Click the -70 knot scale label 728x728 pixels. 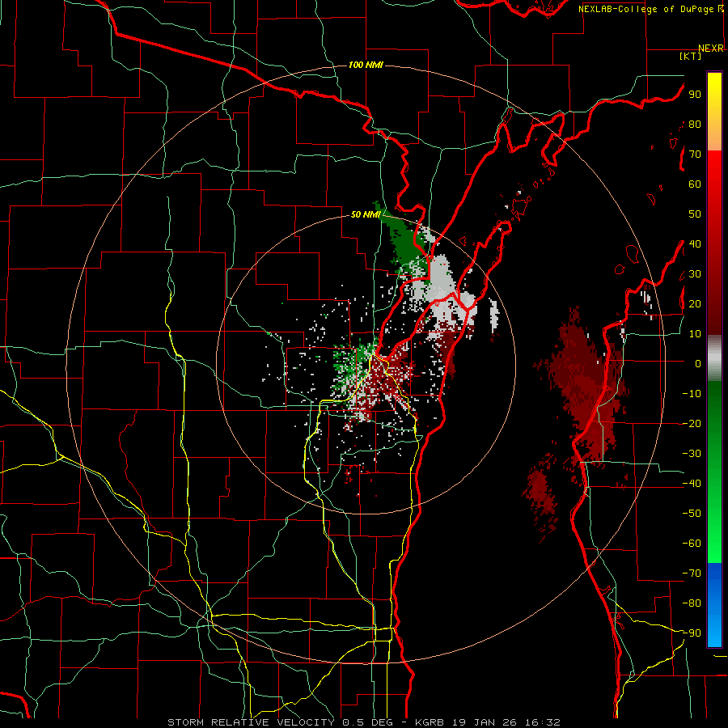tap(692, 574)
